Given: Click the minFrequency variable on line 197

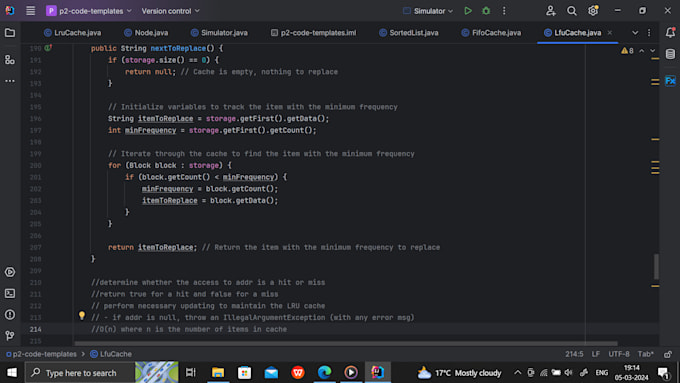Looking at the screenshot, I should pos(150,130).
